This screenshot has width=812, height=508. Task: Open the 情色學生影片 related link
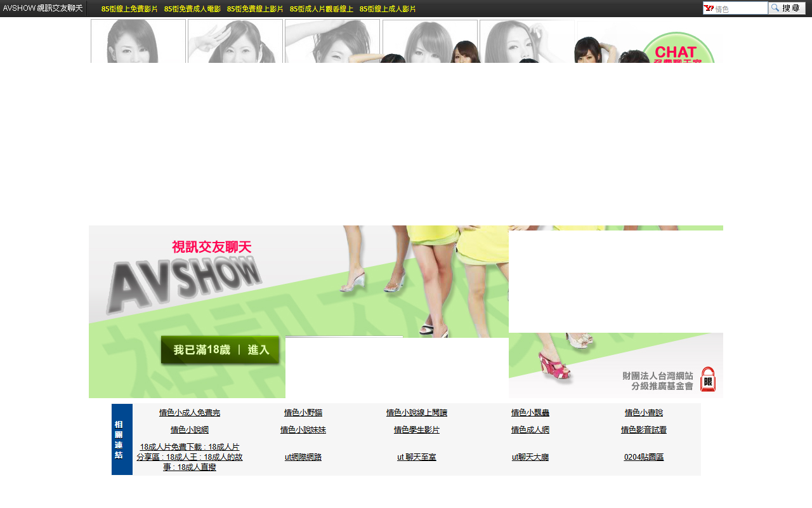[417, 430]
